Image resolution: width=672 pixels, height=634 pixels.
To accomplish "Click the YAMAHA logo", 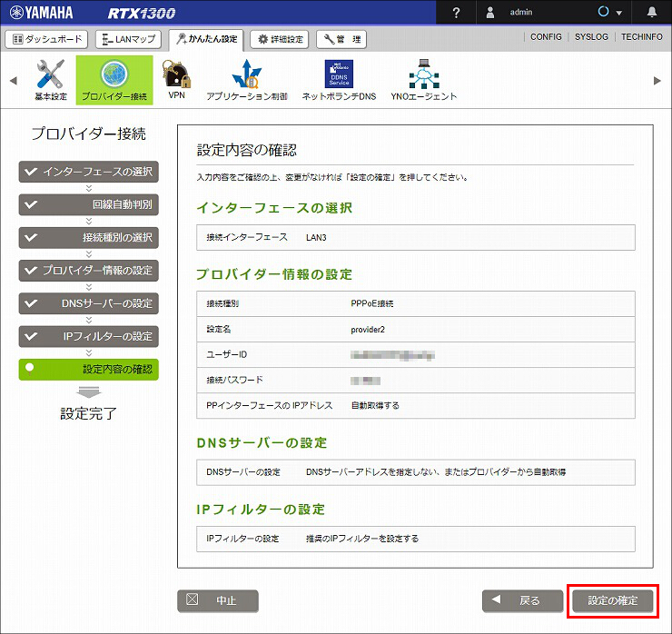I will [42, 13].
